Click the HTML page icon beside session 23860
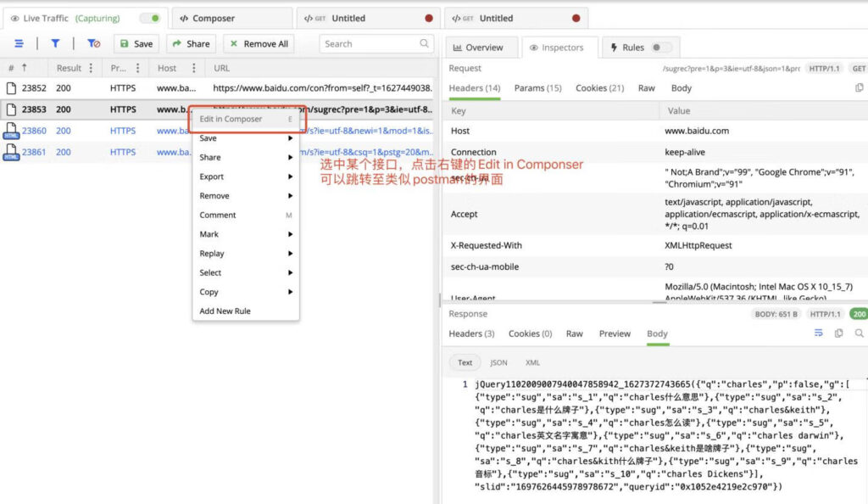 11,131
